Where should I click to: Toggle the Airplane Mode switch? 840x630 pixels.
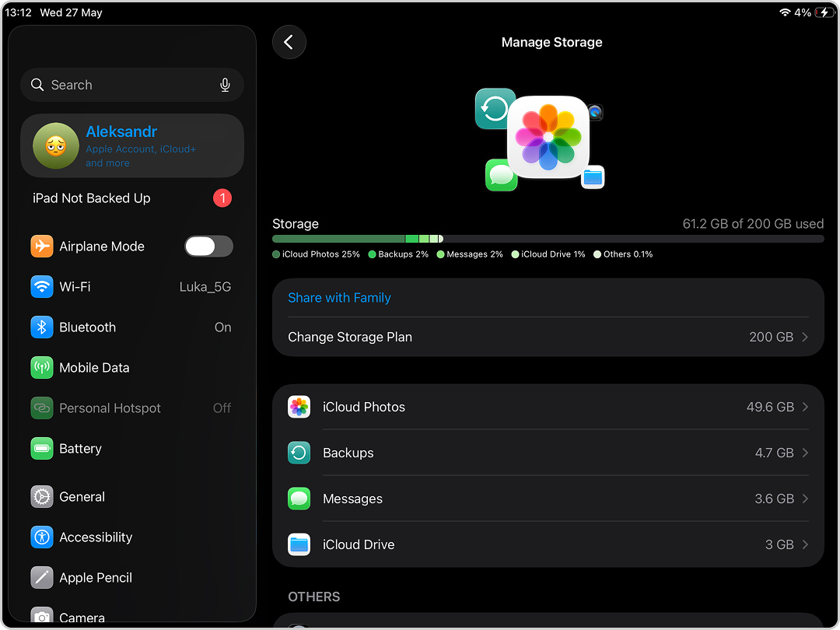click(209, 247)
